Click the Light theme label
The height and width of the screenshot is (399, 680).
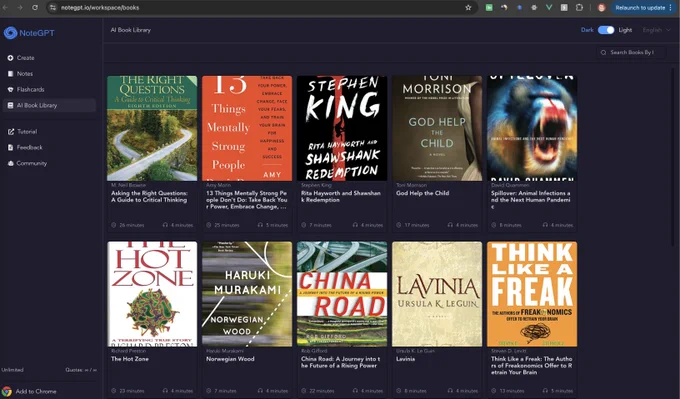625,30
